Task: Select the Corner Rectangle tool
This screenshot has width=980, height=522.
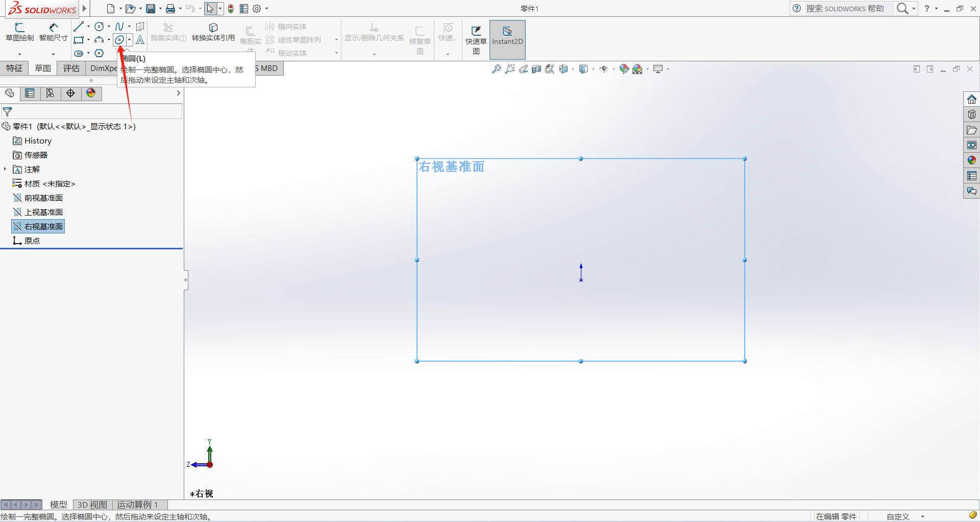Action: pos(78,40)
